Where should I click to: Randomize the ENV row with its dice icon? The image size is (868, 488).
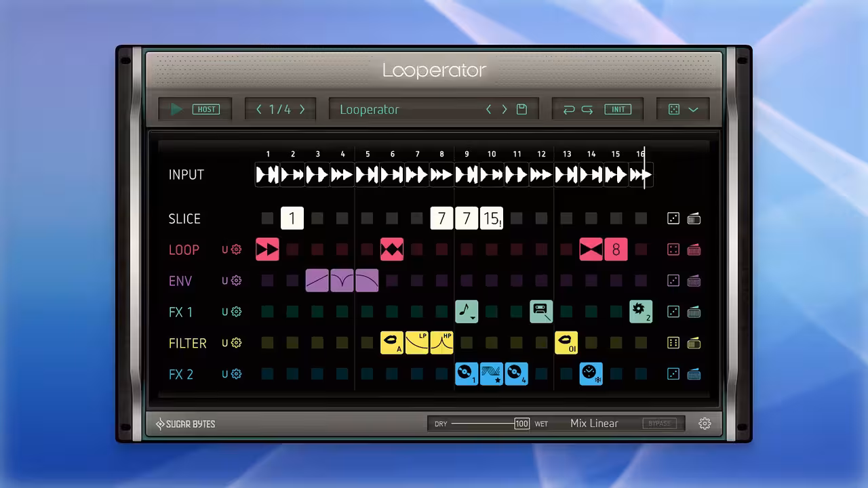click(673, 281)
